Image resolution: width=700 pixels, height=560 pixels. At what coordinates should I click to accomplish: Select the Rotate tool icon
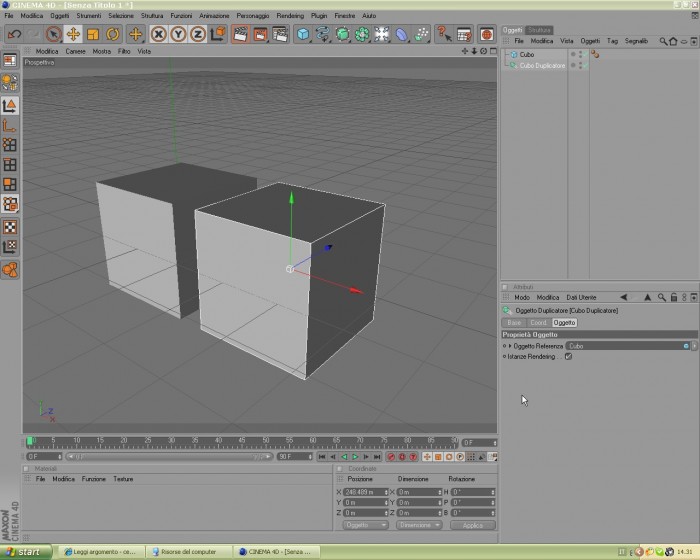point(112,34)
